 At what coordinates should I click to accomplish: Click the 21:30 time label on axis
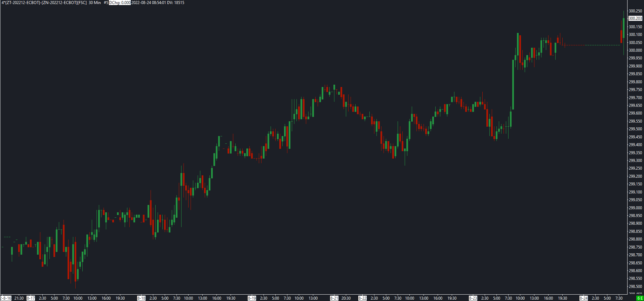tap(19, 298)
